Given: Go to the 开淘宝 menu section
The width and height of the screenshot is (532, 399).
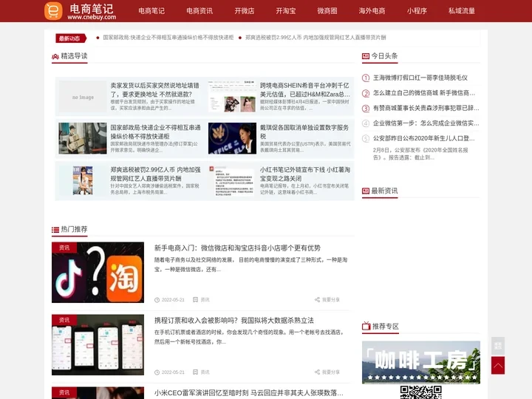Looking at the screenshot, I should click(286, 11).
